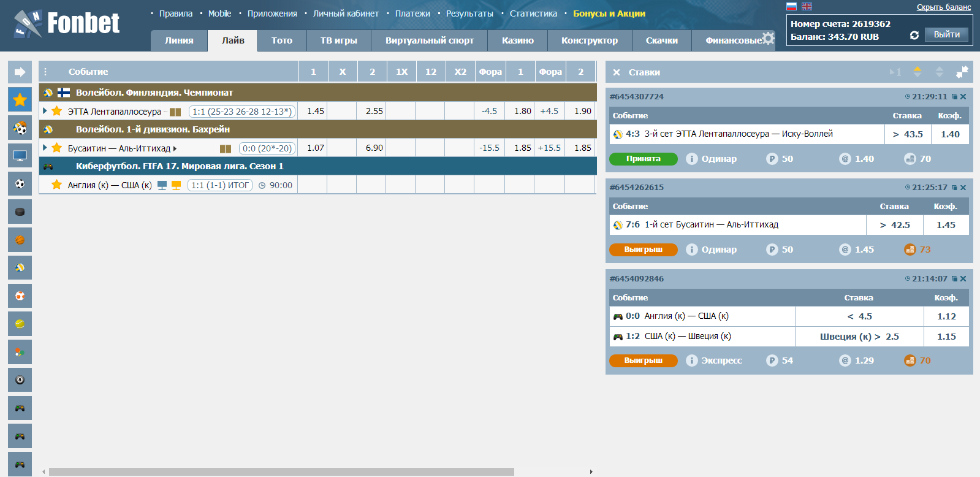The height and width of the screenshot is (477, 980).
Task: Switch language with the British flag icon
Action: pos(807,6)
